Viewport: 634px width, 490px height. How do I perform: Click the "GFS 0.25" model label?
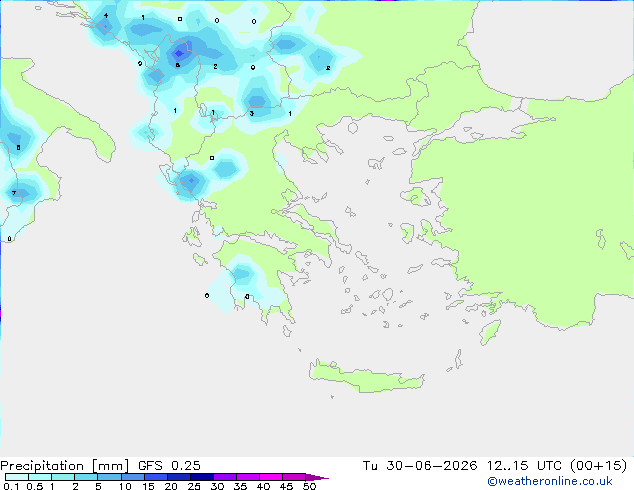(x=169, y=466)
